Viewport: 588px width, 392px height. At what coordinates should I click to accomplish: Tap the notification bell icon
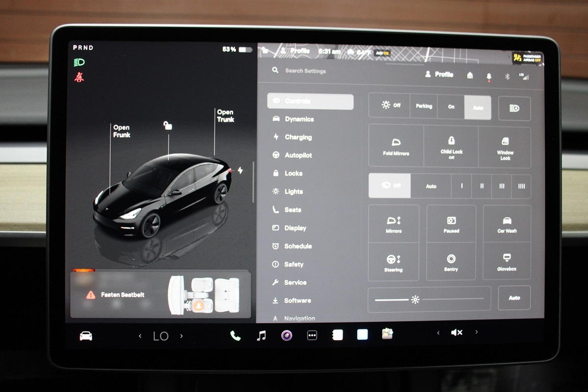(x=489, y=76)
